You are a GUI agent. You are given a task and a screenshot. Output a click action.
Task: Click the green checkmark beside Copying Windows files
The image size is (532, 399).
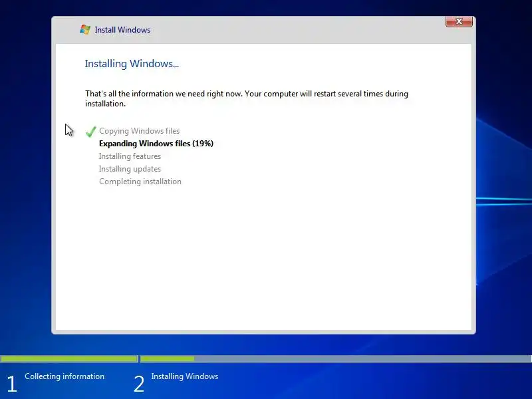coord(91,131)
